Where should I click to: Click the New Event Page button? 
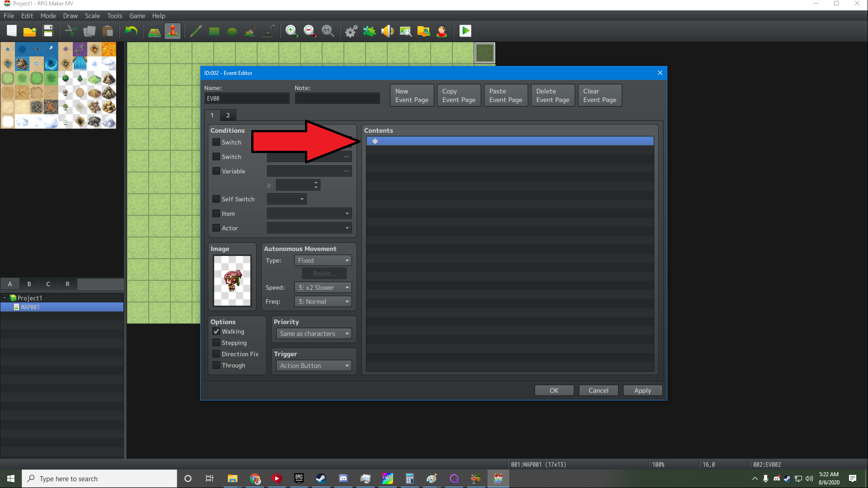point(412,95)
